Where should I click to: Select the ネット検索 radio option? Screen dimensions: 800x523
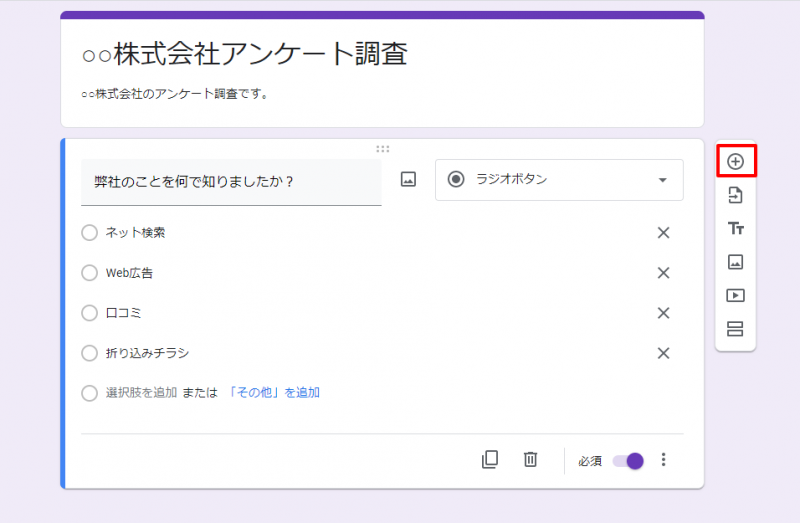coord(90,233)
